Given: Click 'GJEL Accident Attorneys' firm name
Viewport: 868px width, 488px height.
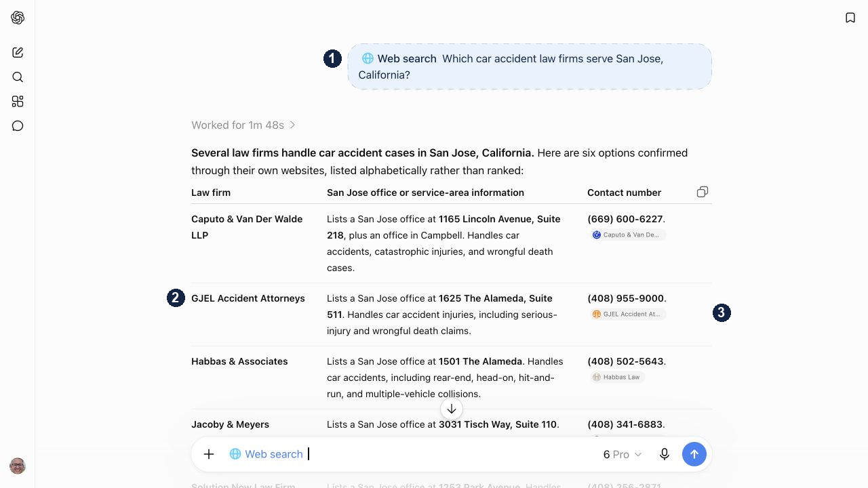Looking at the screenshot, I should [248, 298].
